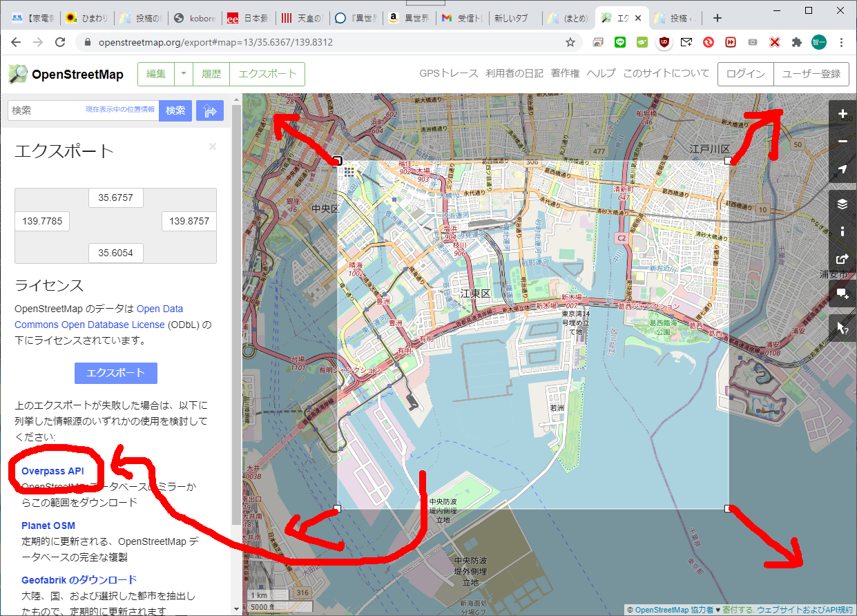Activate the query features tool
The image size is (857, 616).
pos(842,328)
